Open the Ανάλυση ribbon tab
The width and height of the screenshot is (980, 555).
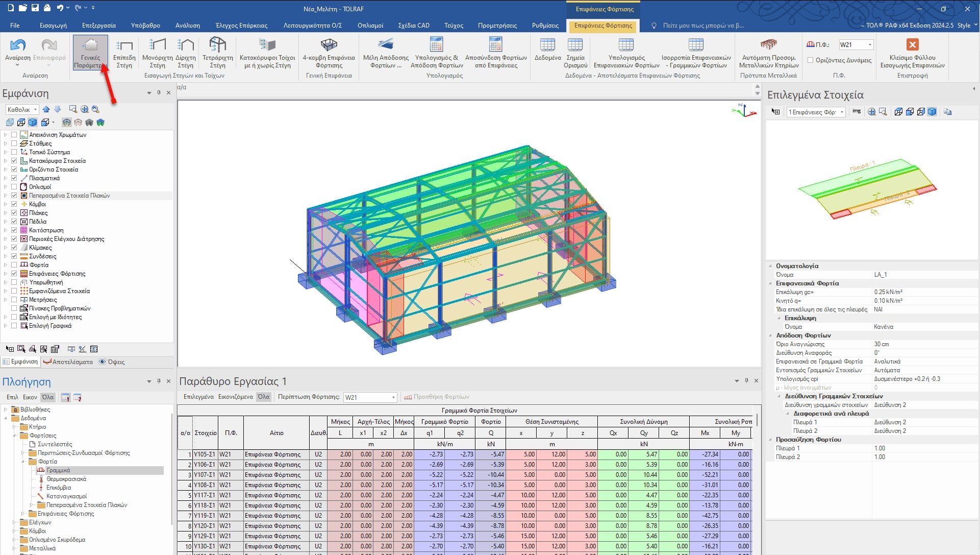(187, 25)
